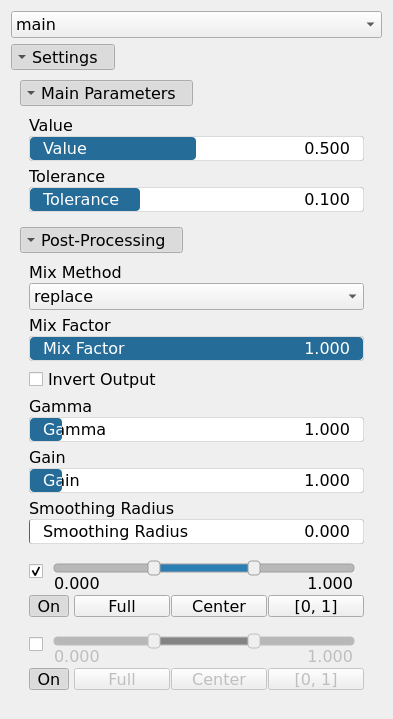This screenshot has width=393, height=719.
Task: Uncheck the first range slider checkbox
Action: click(x=36, y=571)
